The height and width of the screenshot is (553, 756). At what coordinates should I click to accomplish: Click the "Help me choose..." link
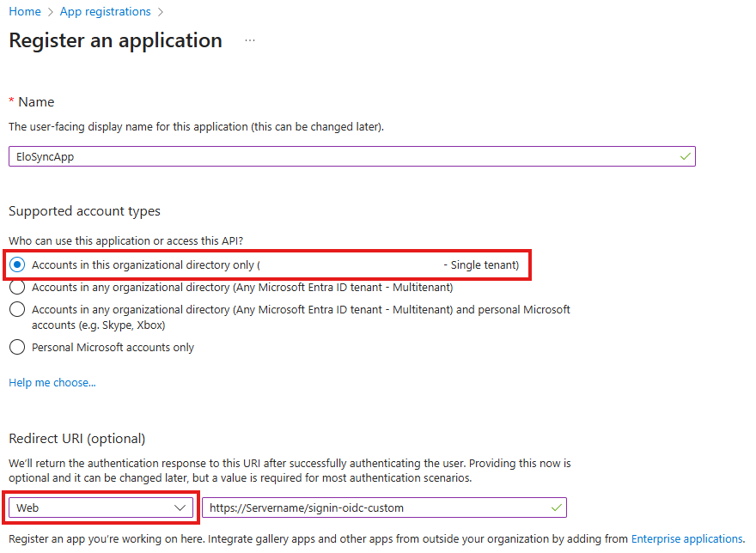pyautogui.click(x=52, y=382)
